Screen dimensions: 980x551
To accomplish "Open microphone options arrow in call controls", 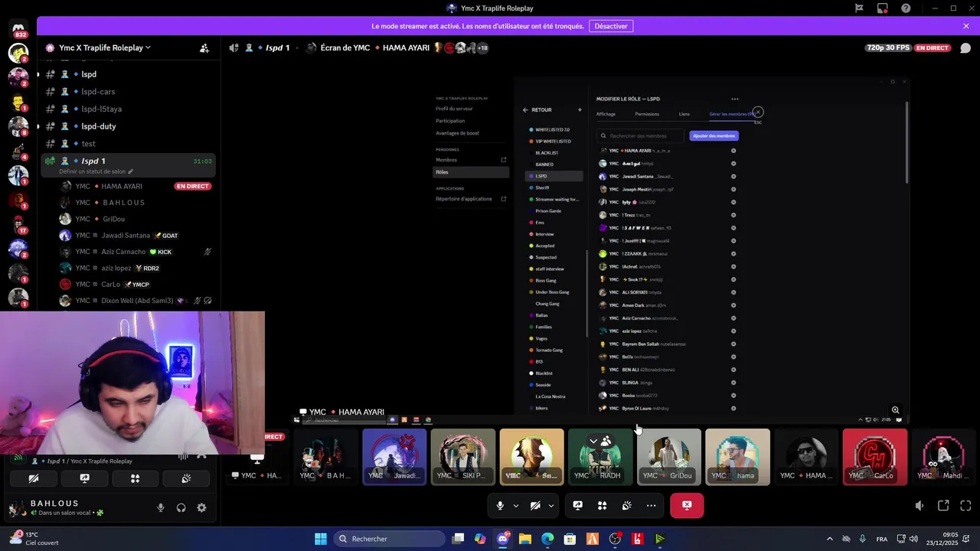I will [x=515, y=506].
